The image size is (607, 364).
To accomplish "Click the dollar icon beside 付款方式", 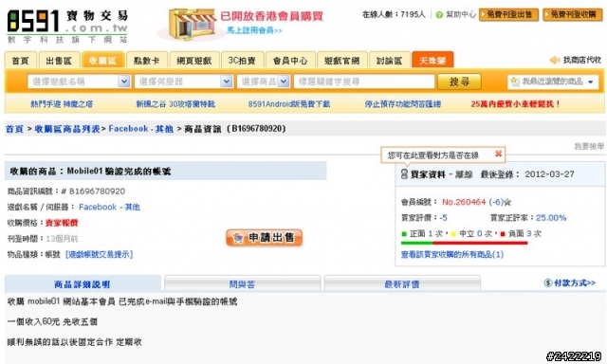I will point(548,282).
